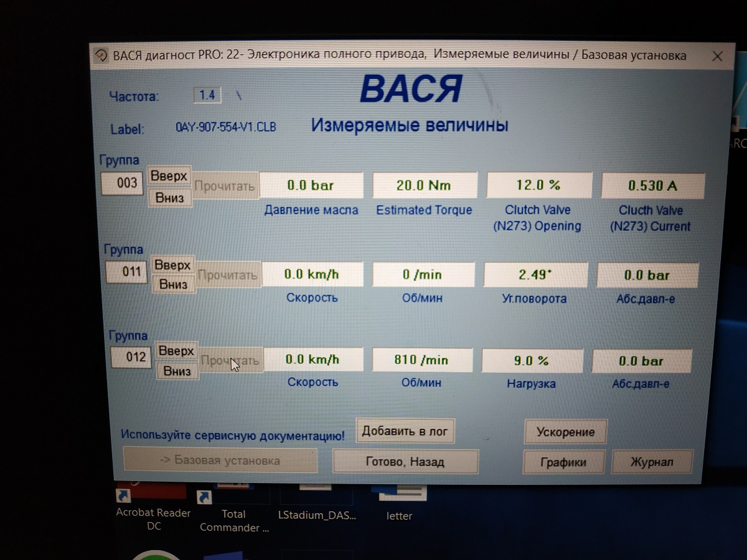Open the LStadium_DAS desktop item
This screenshot has width=747, height=560.
coord(317,504)
